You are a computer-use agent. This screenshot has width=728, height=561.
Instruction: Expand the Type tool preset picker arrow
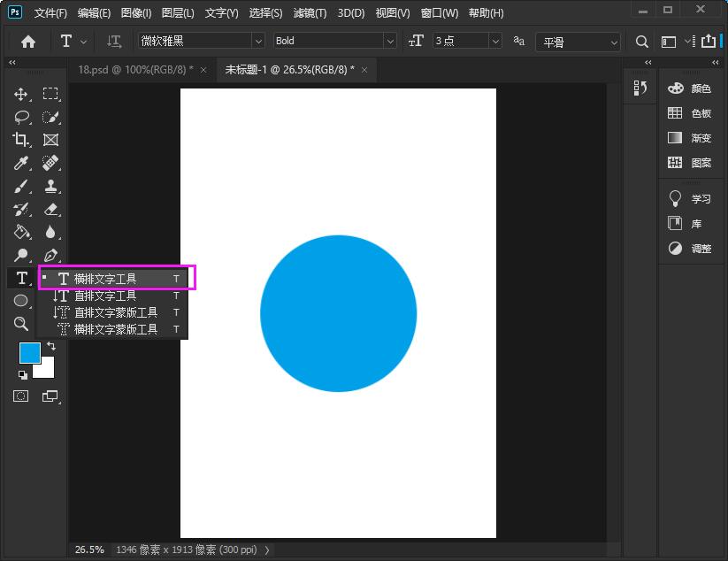coord(83,42)
